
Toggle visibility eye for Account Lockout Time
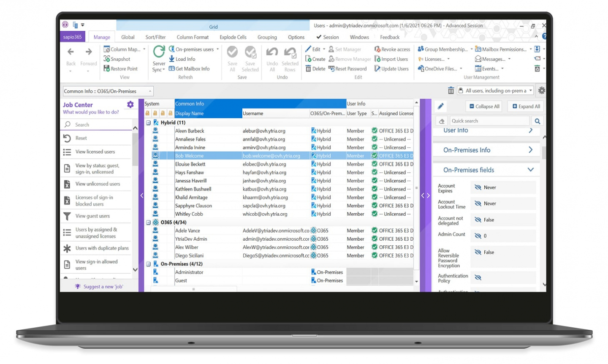tap(478, 204)
